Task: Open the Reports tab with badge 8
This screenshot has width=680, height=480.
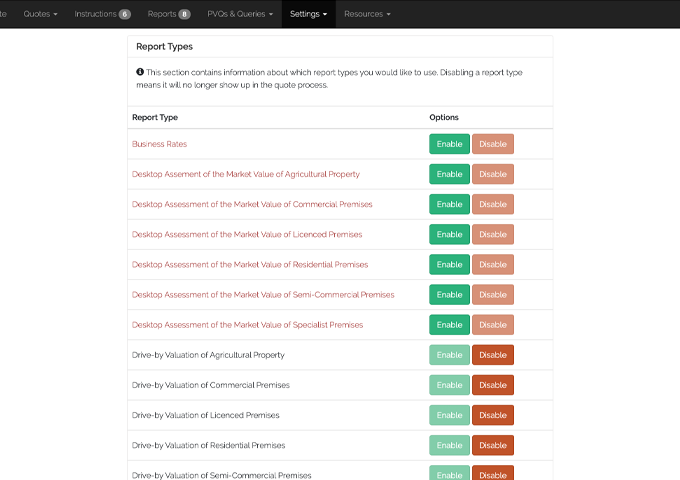Action: tap(169, 14)
